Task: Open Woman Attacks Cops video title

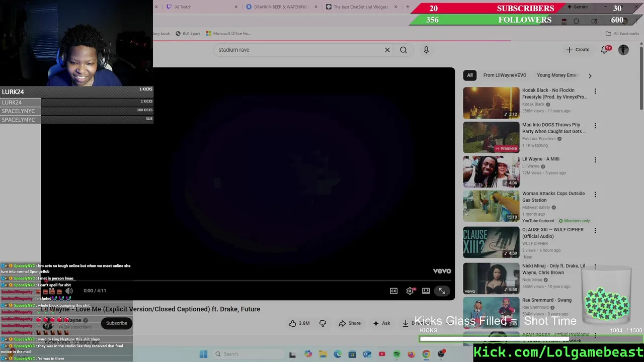Action: click(x=553, y=197)
